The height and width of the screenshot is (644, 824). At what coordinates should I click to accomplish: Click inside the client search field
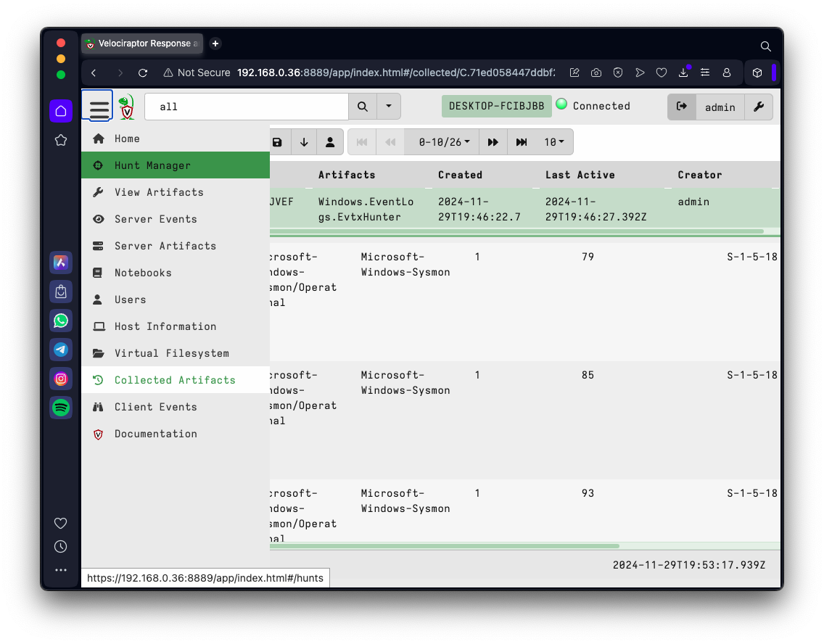(x=247, y=107)
